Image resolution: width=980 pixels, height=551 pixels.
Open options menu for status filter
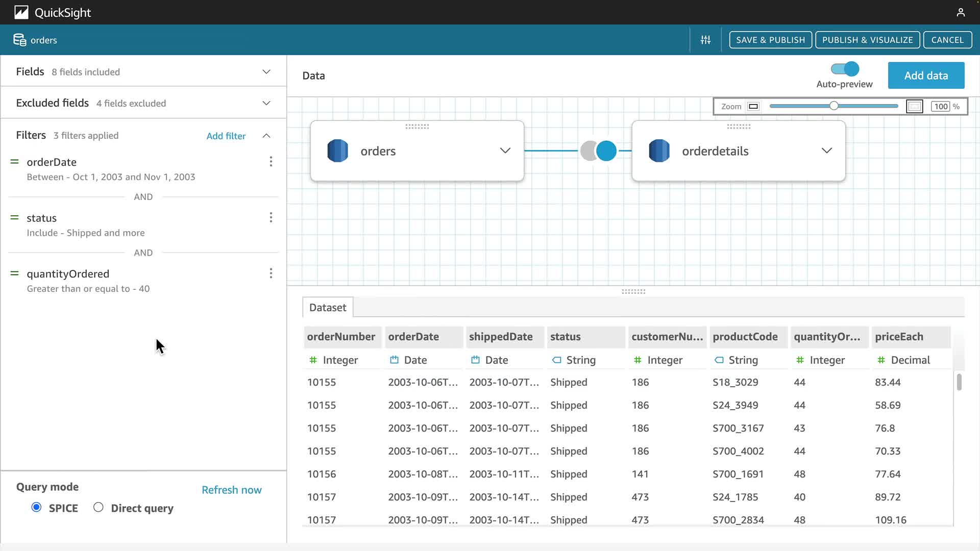coord(271,218)
